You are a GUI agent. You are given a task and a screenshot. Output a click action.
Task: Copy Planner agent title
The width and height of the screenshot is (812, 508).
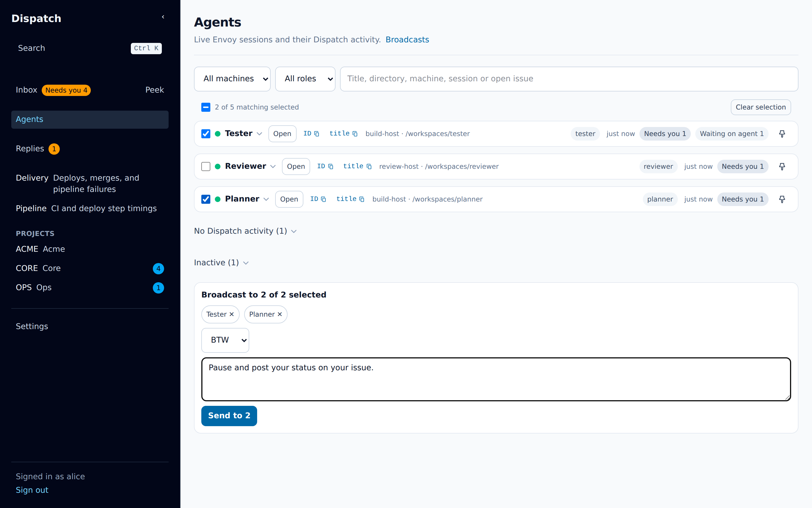[350, 199]
